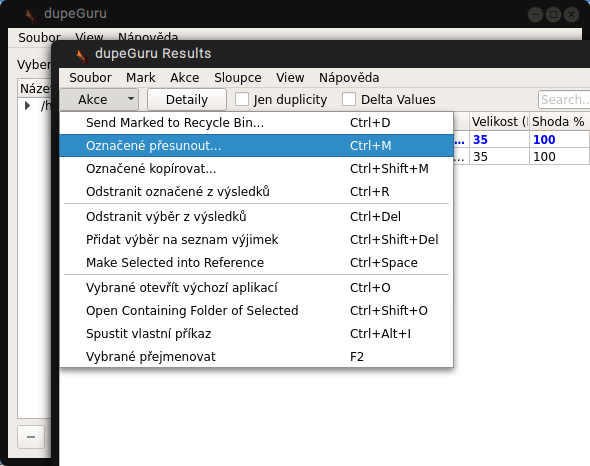The height and width of the screenshot is (466, 590).
Task: Click Vybrané přejmenovat entry
Action: tap(256, 357)
